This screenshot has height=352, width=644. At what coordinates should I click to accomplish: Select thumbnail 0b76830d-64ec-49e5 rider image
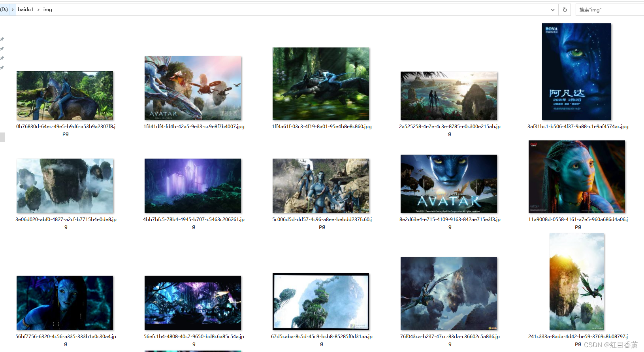point(65,95)
